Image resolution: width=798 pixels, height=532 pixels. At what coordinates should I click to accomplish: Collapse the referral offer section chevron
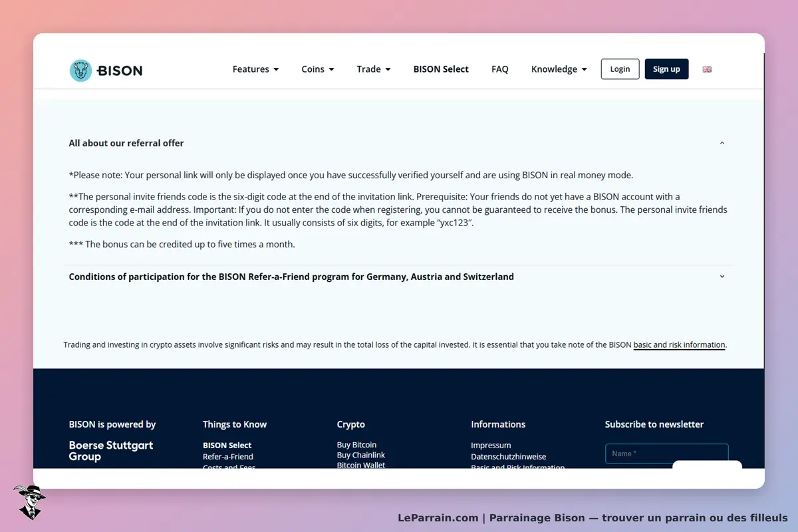click(722, 143)
